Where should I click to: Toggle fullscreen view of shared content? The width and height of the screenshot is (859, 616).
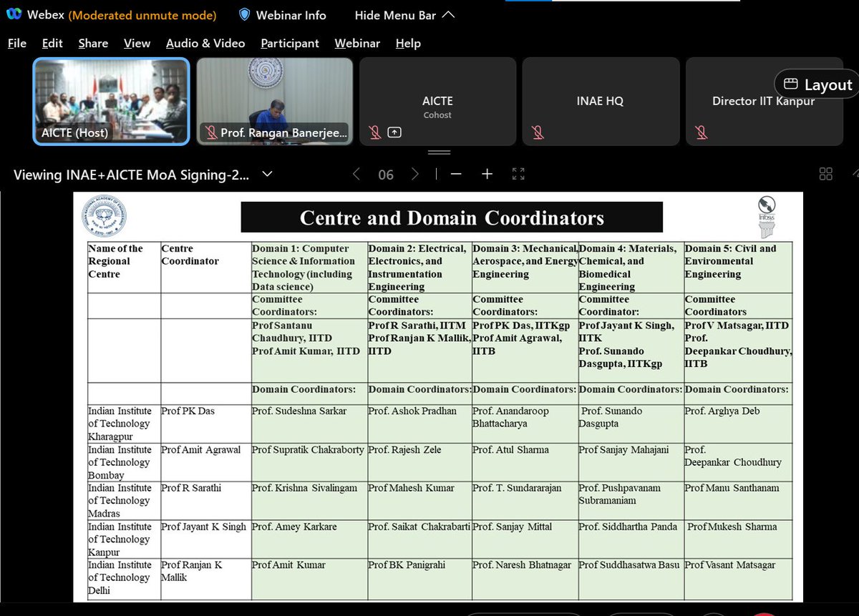[518, 174]
